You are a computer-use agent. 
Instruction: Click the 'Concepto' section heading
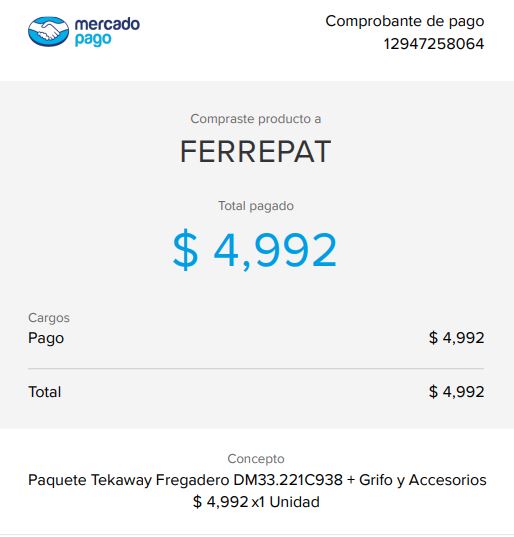tap(256, 459)
